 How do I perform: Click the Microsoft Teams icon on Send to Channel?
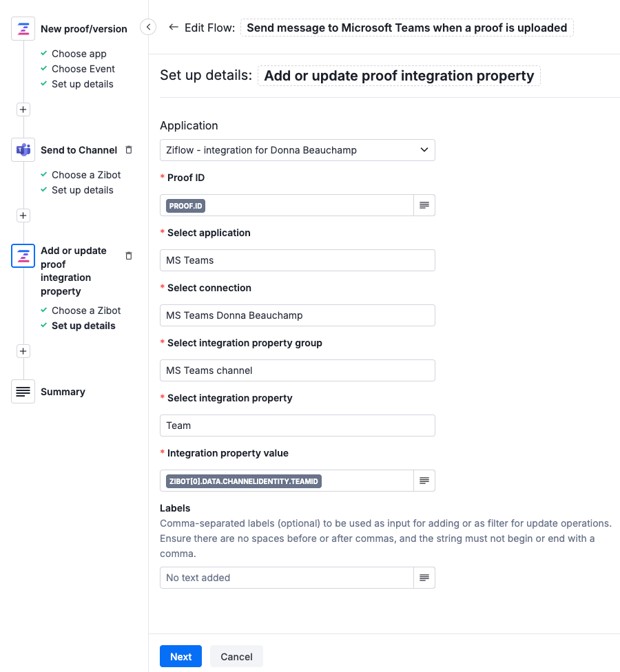pos(23,149)
